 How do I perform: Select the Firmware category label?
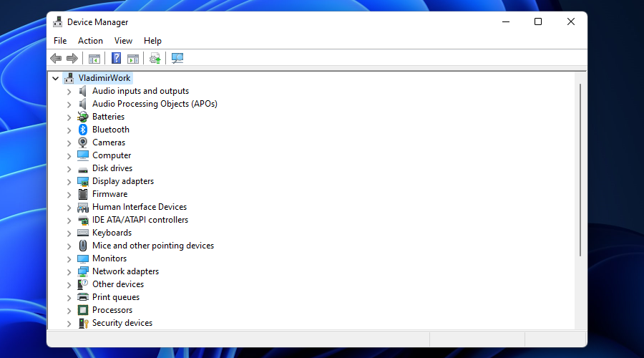tap(109, 194)
